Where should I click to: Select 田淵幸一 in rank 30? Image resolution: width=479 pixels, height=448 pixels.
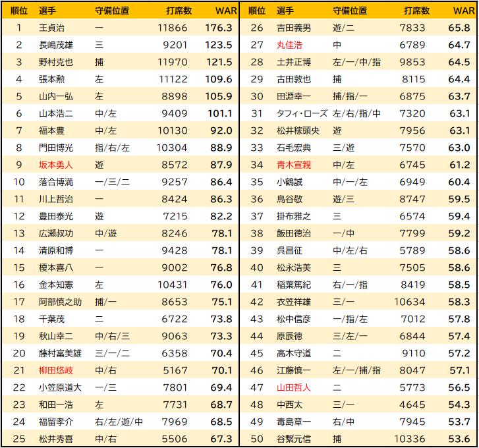click(x=294, y=96)
